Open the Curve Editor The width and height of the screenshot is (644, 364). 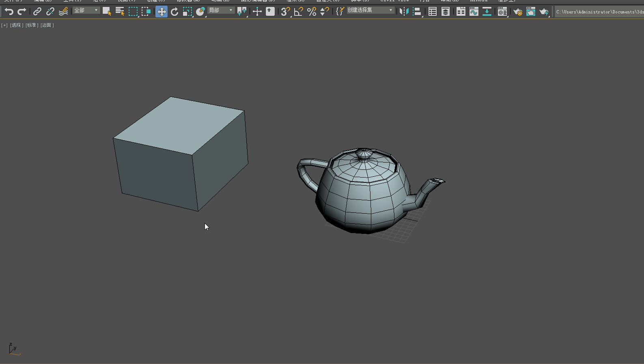tap(474, 12)
